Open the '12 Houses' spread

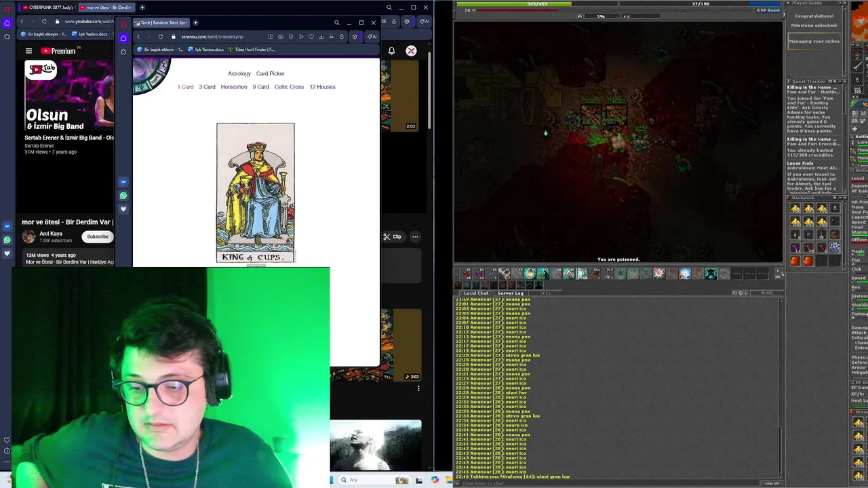(x=322, y=87)
